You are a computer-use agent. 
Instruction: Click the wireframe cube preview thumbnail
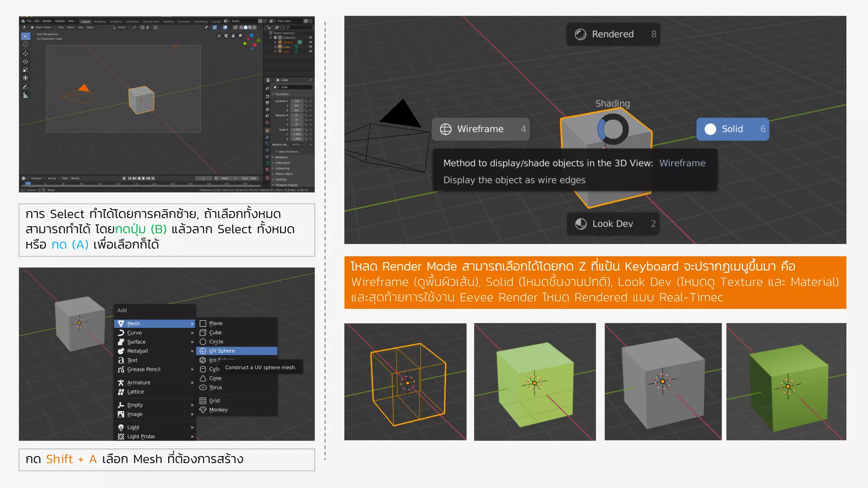coord(405,382)
